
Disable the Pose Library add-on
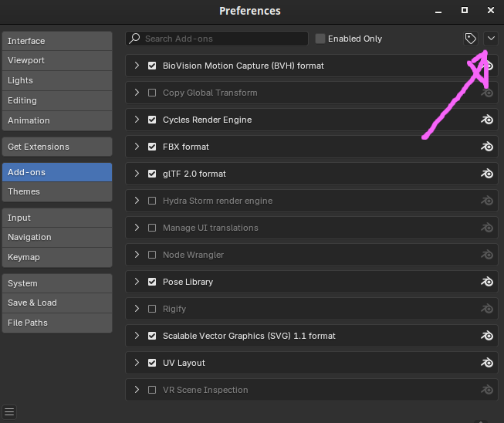pos(152,282)
